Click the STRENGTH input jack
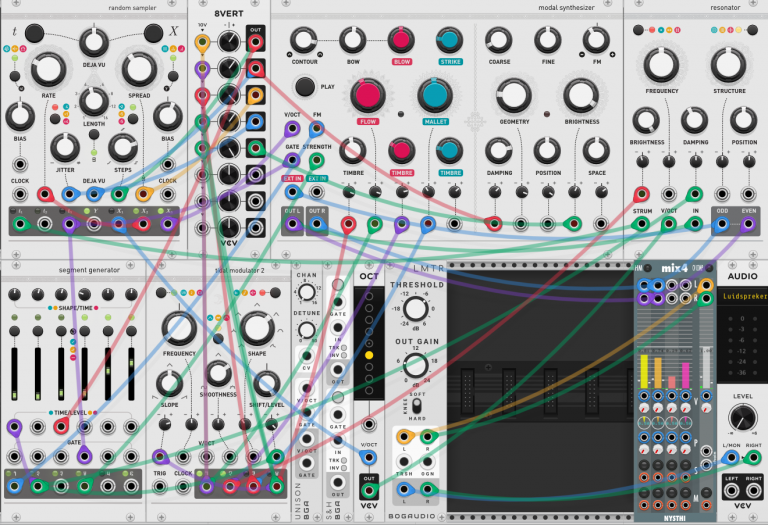 click(x=316, y=160)
